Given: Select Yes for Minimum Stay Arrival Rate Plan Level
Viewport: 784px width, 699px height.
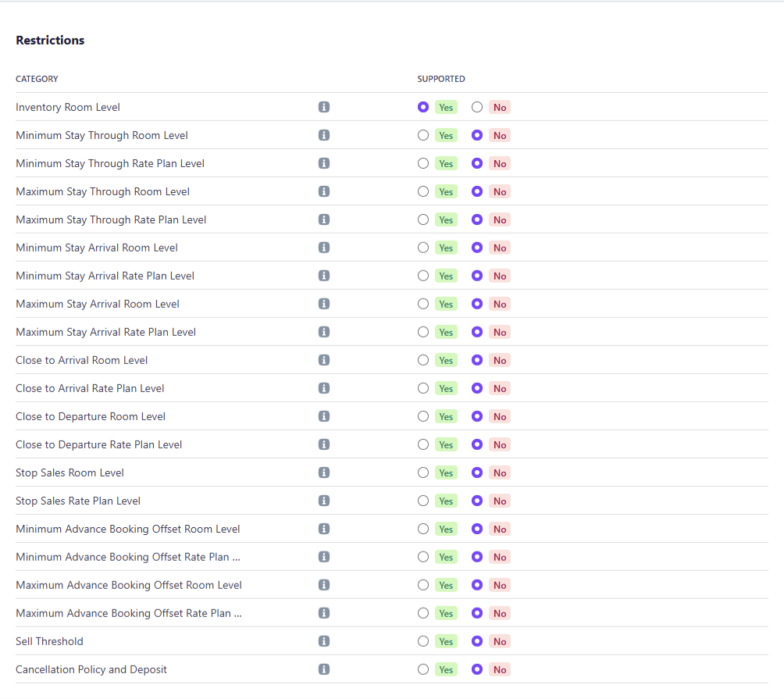Looking at the screenshot, I should point(423,276).
